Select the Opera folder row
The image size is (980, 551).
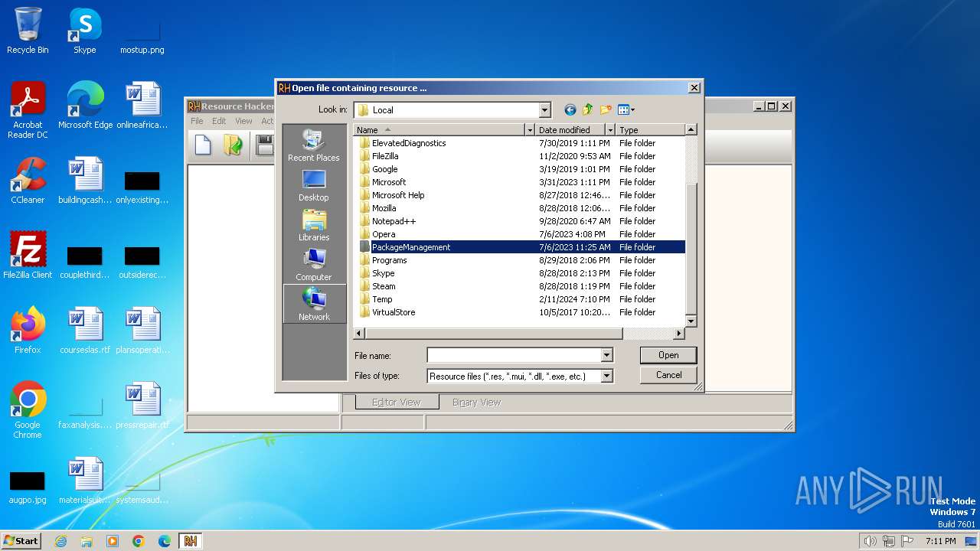click(x=520, y=234)
